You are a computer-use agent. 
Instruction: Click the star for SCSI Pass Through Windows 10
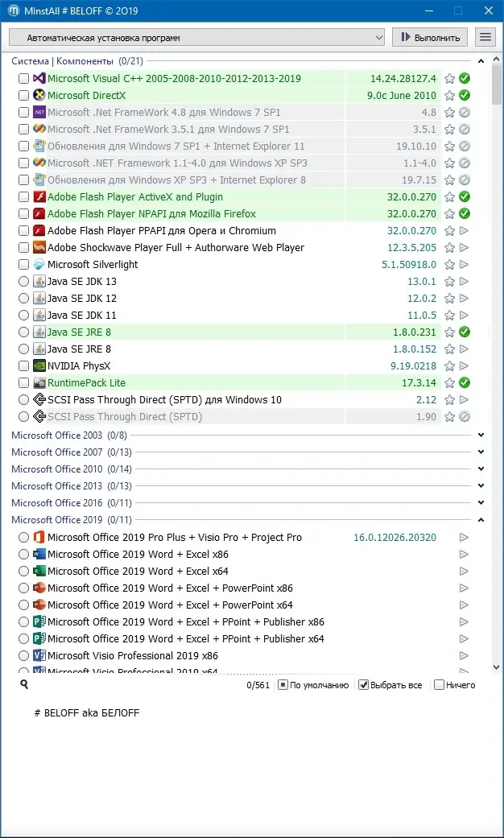pos(449,400)
